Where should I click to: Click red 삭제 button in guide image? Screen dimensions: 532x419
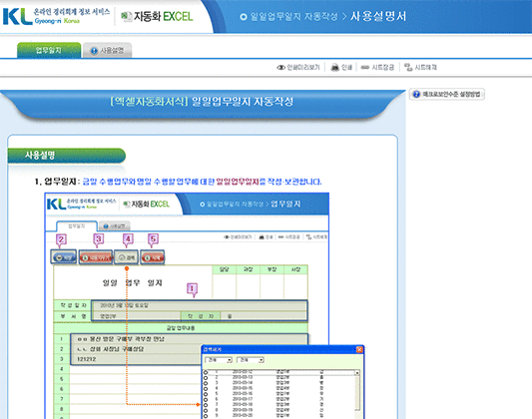[153, 257]
